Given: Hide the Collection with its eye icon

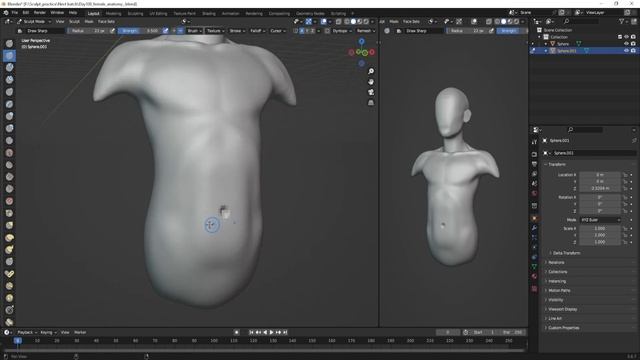Looking at the screenshot, I should click(x=626, y=37).
